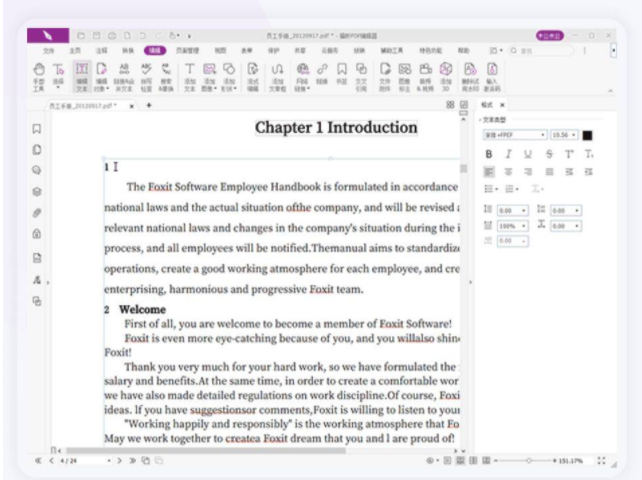Set paragraph alignment to left
The height and width of the screenshot is (480, 642).
[488, 172]
